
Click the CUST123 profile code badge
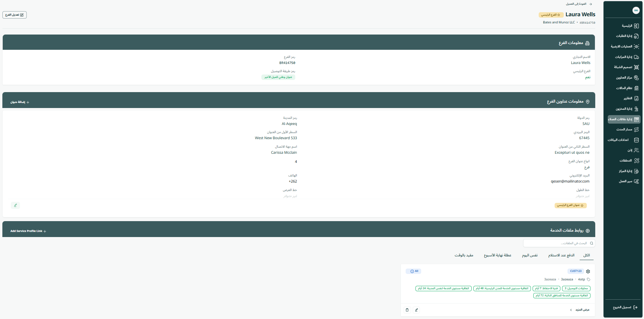click(x=576, y=271)
